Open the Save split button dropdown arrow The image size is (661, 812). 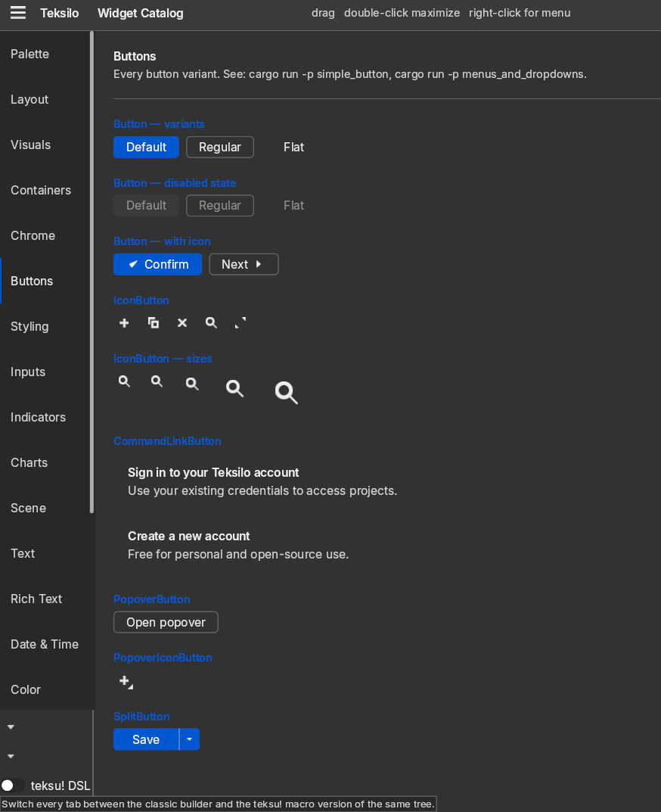pyautogui.click(x=189, y=739)
